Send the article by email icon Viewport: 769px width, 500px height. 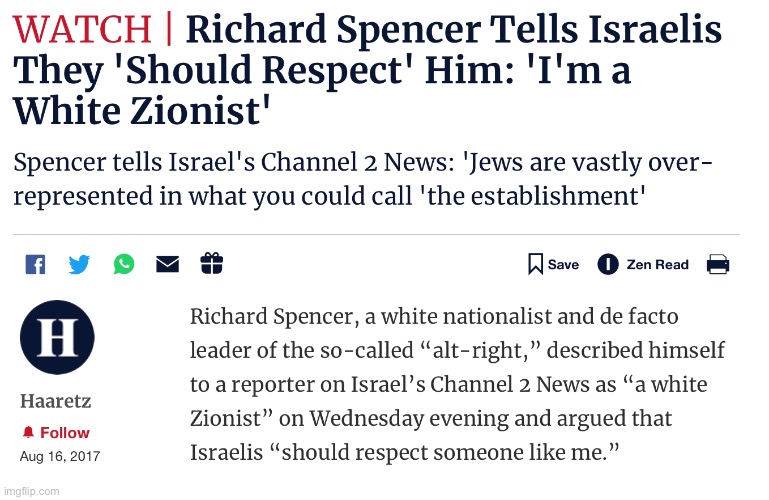(x=167, y=264)
